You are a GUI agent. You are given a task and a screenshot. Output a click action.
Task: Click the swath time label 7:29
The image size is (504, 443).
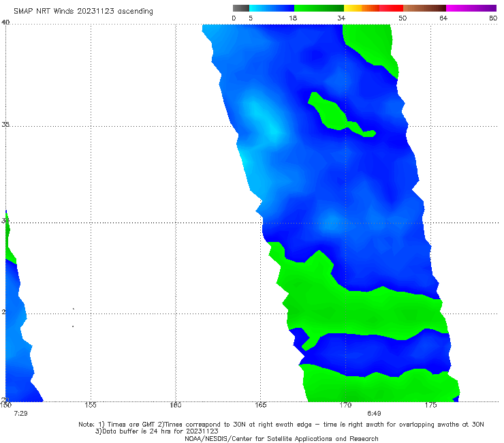click(21, 414)
